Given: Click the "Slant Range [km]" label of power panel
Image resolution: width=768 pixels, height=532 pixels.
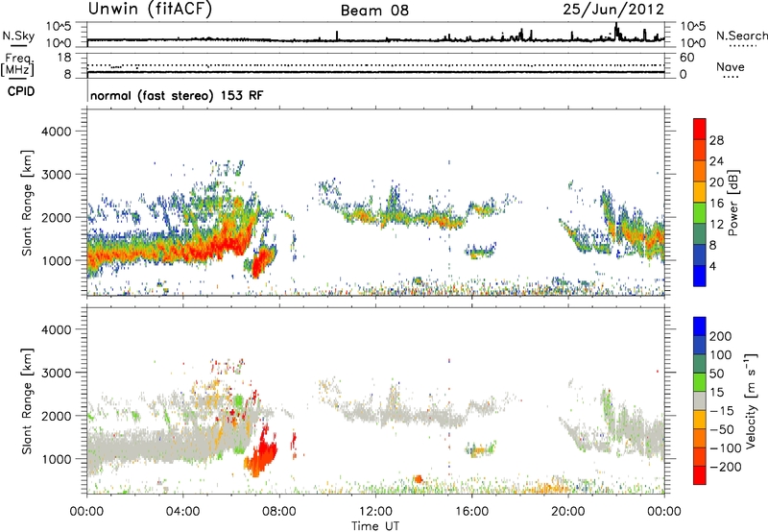Looking at the screenshot, I should pos(27,203).
